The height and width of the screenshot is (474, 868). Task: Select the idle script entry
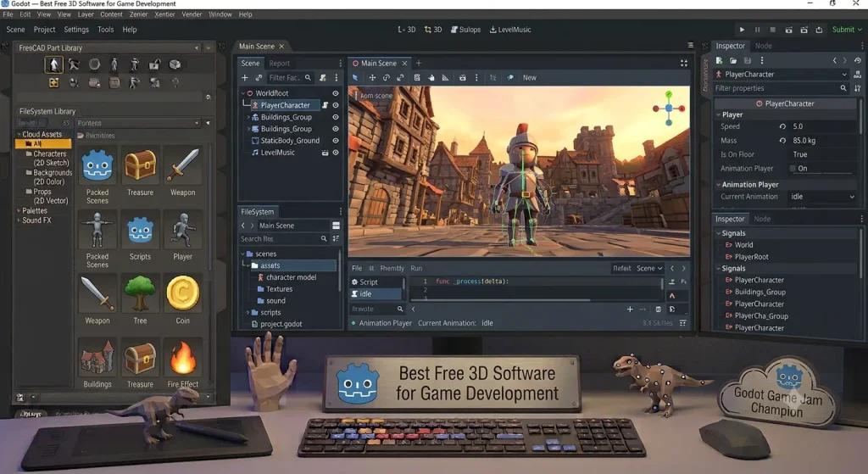(376, 294)
